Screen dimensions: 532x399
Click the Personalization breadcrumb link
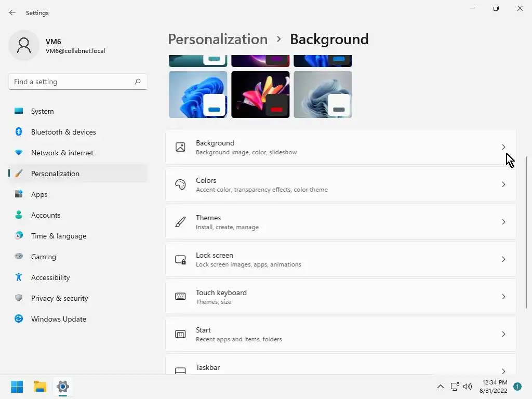tap(218, 39)
